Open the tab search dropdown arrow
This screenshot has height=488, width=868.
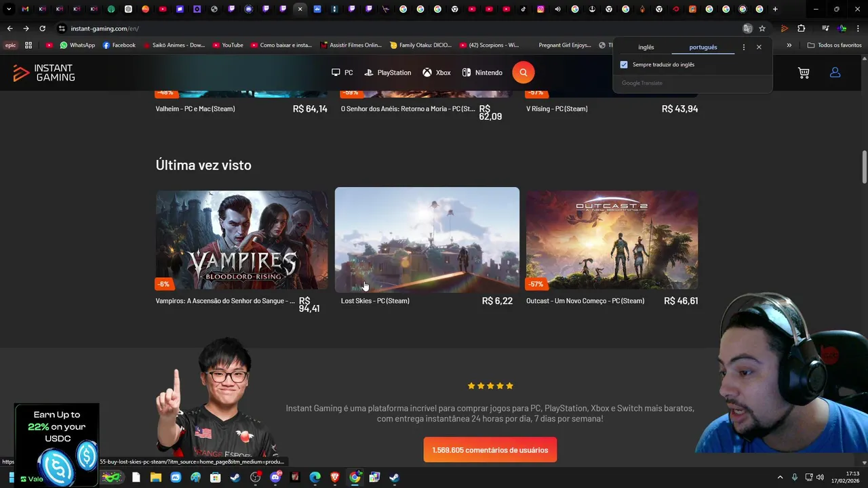(x=9, y=9)
